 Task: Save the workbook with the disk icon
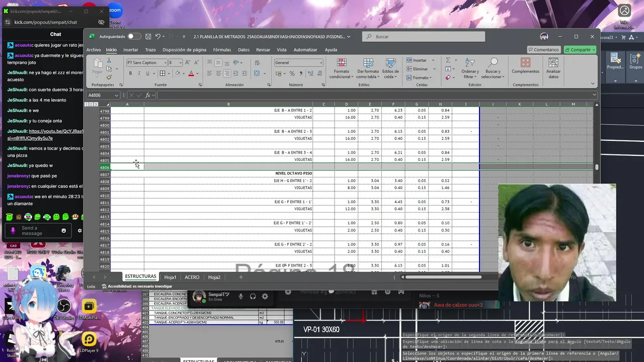click(x=148, y=36)
